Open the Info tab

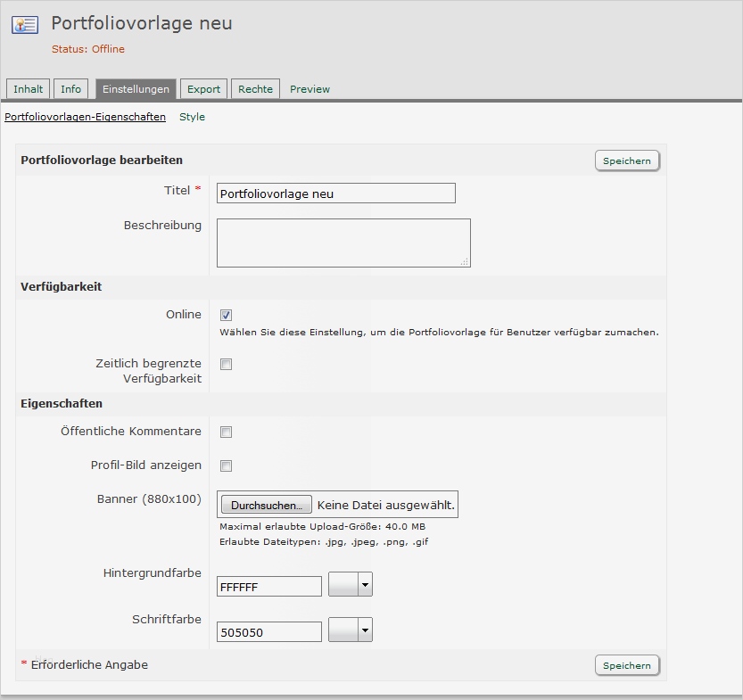(x=70, y=88)
